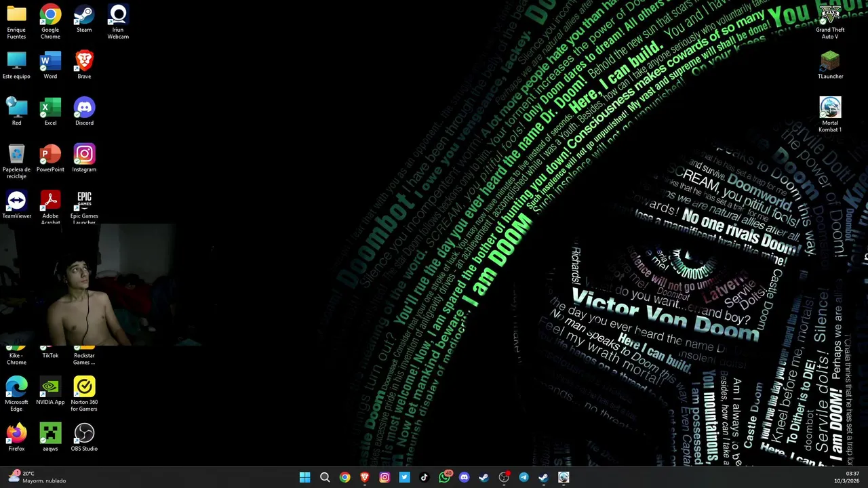The width and height of the screenshot is (868, 488).
Task: Launch the Brave browser desktop shortcut
Action: (84, 66)
